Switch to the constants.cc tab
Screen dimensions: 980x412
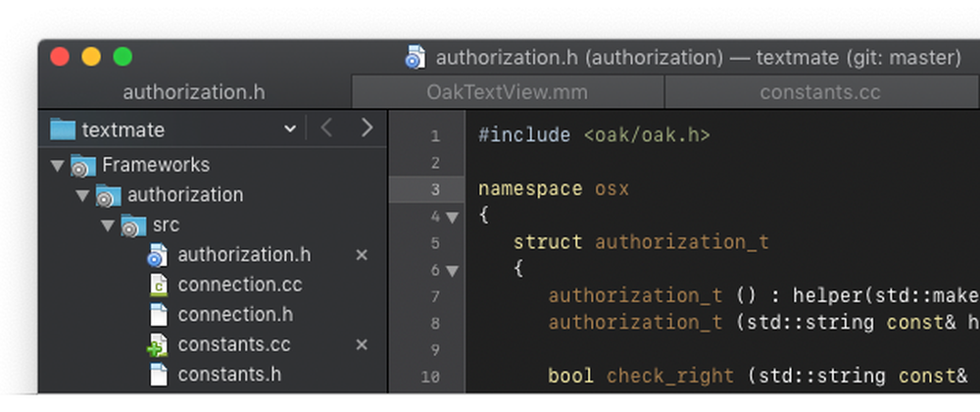coord(820,92)
